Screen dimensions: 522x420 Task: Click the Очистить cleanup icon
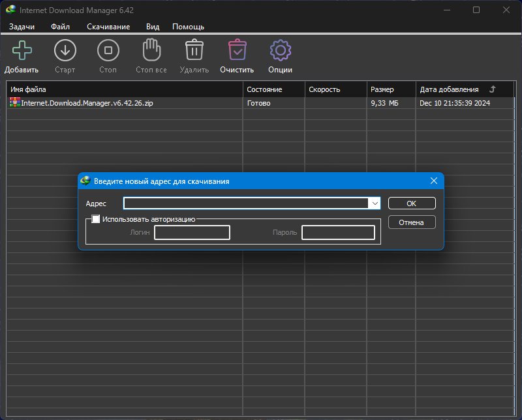click(236, 50)
